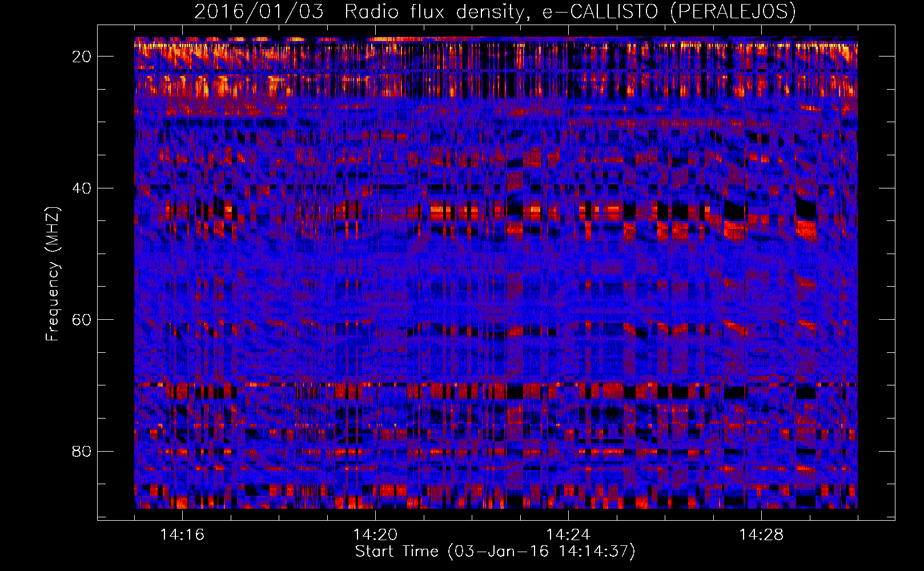Click the 60 MHz frequency tick label
The image size is (924, 571).
coord(82,320)
